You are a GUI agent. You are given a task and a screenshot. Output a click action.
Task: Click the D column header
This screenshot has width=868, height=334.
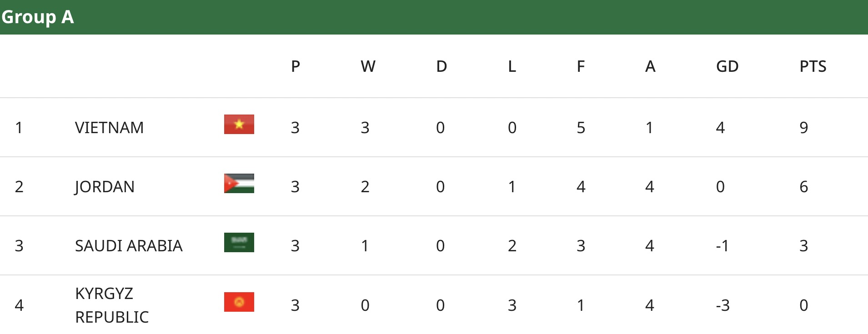coord(442,67)
